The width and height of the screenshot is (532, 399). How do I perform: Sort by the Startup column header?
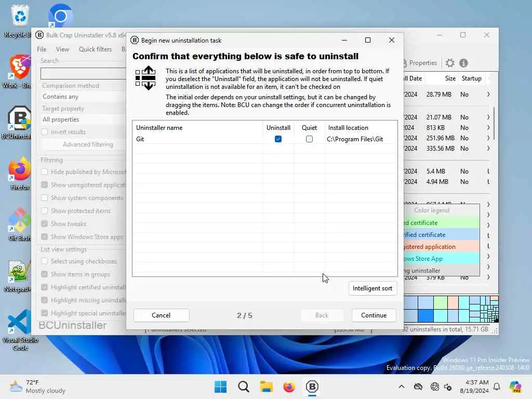click(472, 78)
